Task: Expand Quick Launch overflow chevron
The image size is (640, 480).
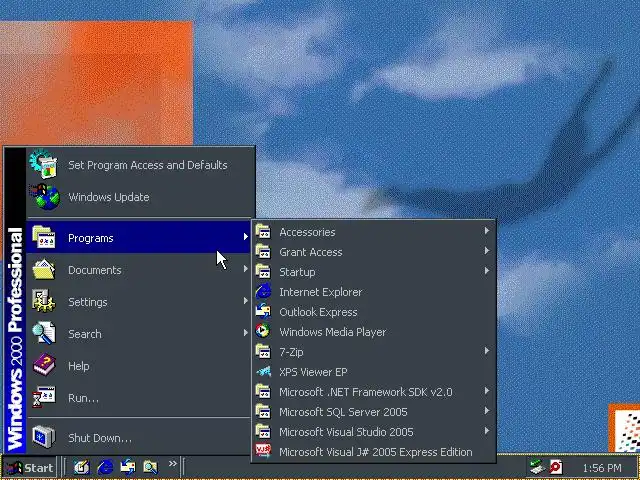Action: pyautogui.click(x=173, y=463)
